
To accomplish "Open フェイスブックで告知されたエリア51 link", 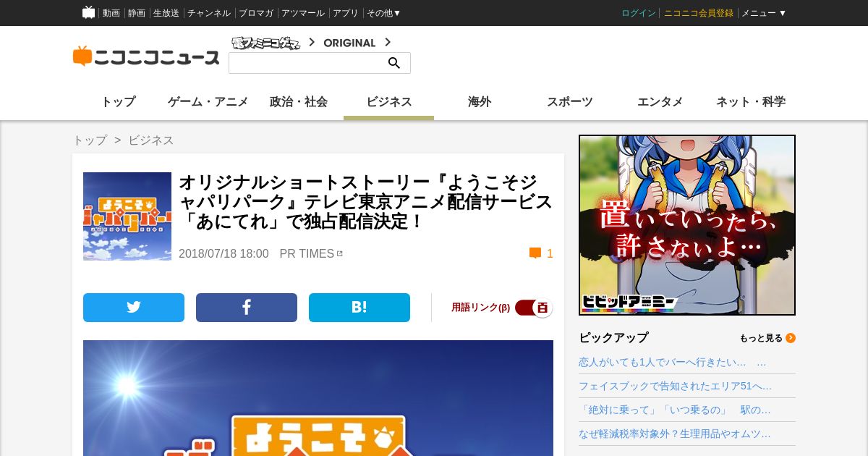I will (x=675, y=387).
